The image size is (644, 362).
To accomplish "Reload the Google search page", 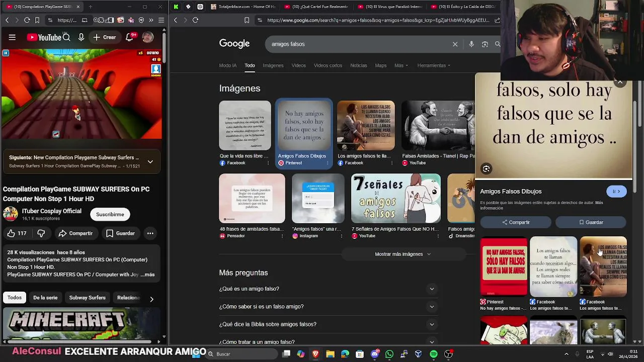I will (195, 20).
